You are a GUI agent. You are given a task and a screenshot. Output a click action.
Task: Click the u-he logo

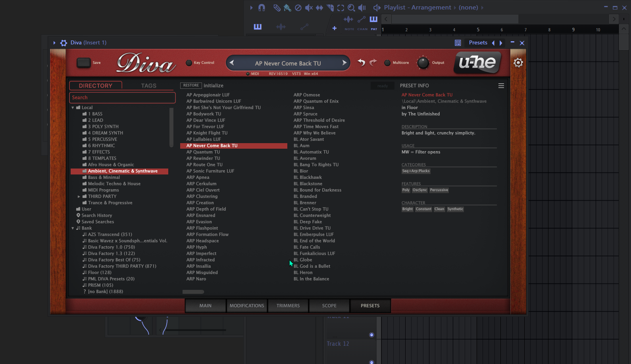coord(477,62)
